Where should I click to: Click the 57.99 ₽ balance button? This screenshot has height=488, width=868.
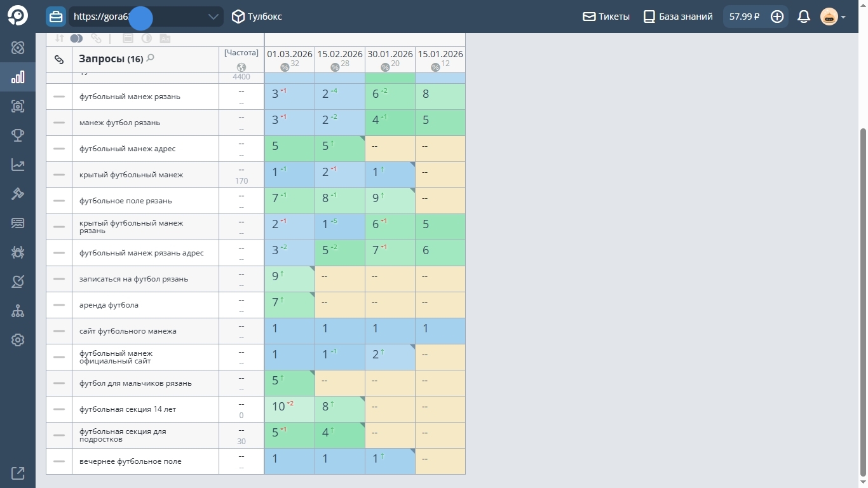[745, 17]
